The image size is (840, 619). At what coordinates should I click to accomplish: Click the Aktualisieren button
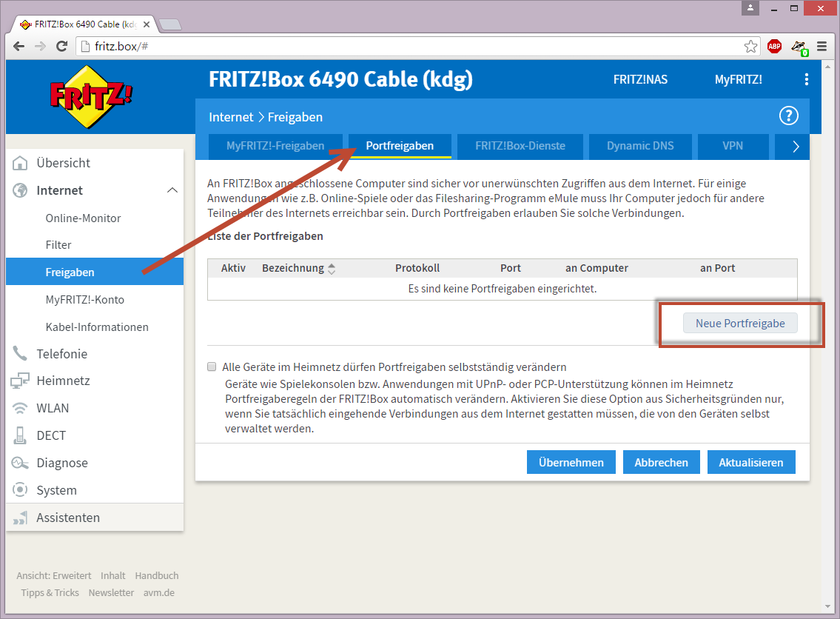coord(751,462)
